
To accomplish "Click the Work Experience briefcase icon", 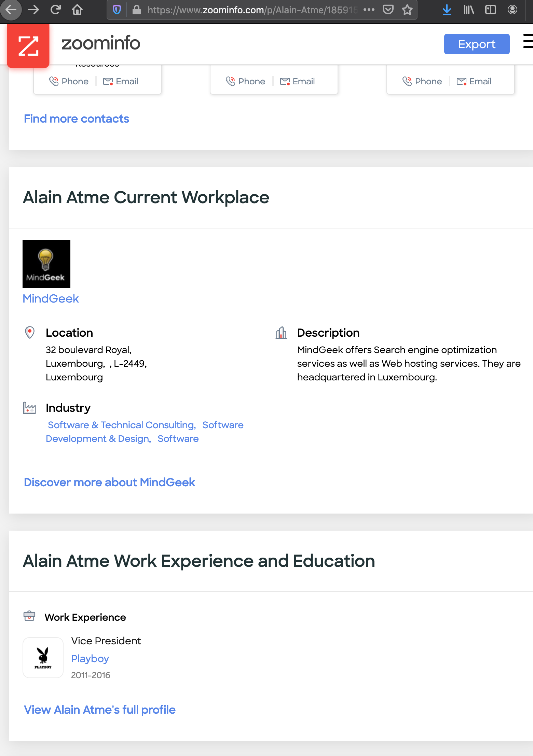I will point(29,616).
